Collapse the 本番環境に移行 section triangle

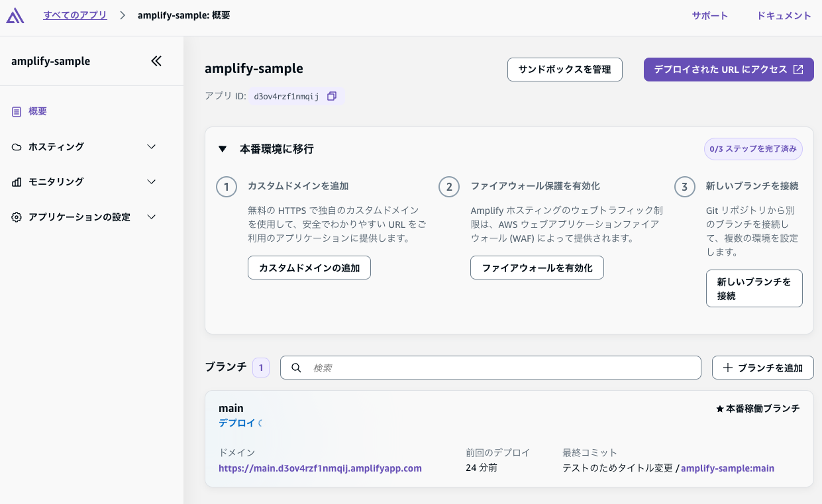pyautogui.click(x=223, y=150)
